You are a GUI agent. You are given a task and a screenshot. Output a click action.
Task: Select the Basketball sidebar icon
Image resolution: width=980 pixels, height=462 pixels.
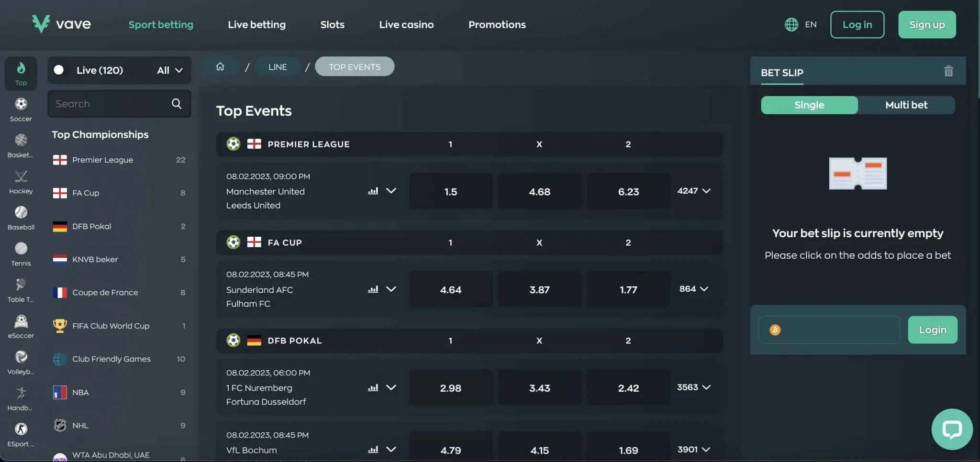click(21, 140)
